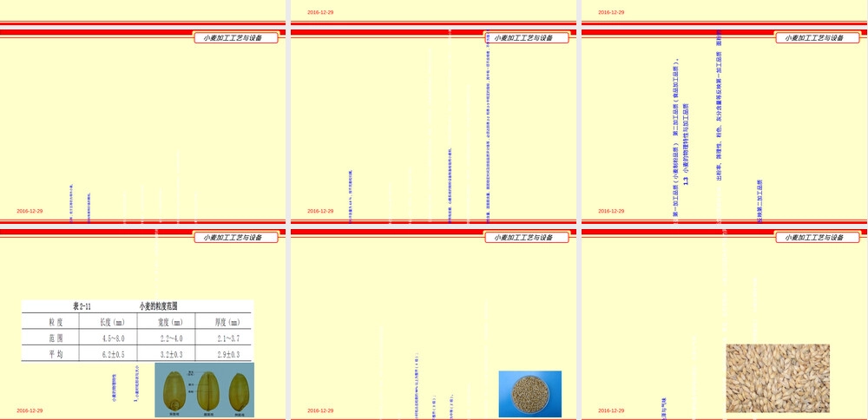Click '小麦加工工艺与设备' badge on the wheat pile slide

pyautogui.click(x=818, y=238)
